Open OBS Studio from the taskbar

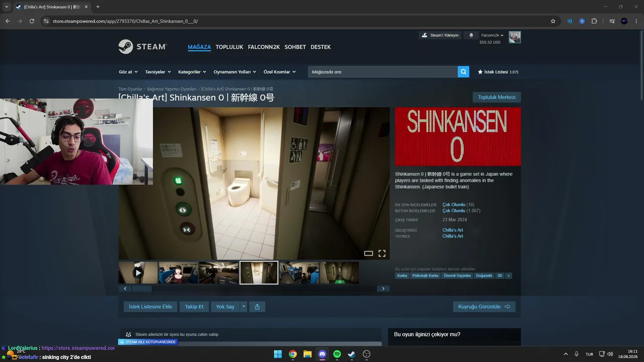pyautogui.click(x=367, y=354)
